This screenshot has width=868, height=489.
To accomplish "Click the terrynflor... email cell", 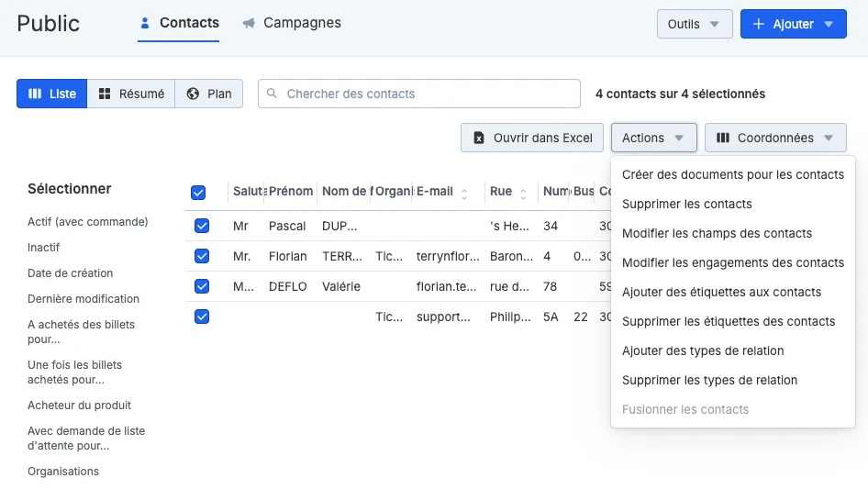I will pyautogui.click(x=448, y=256).
